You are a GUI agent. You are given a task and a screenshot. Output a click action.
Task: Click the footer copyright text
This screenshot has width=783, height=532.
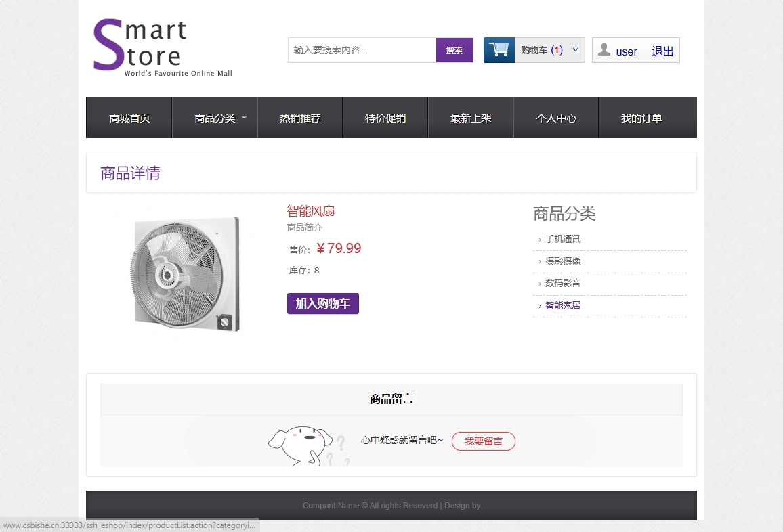[x=391, y=506]
